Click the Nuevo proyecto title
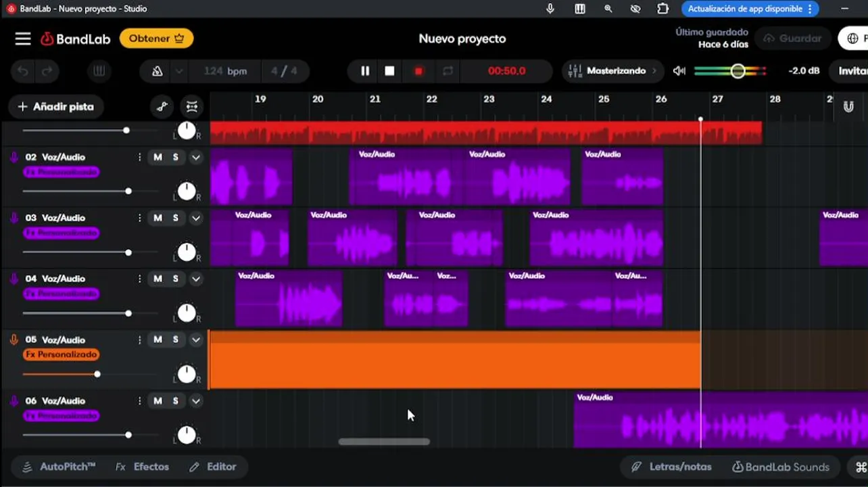 coord(462,39)
